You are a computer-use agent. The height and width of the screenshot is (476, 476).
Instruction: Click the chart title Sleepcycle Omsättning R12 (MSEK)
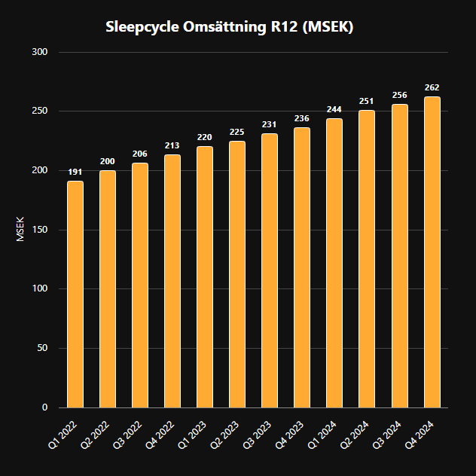(230, 26)
